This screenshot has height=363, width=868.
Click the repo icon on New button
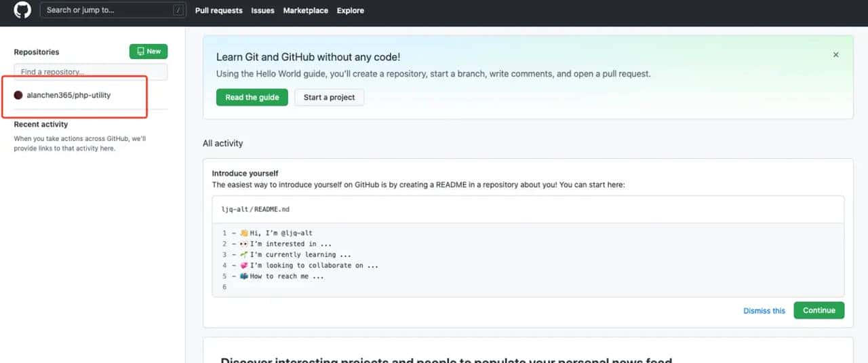140,52
